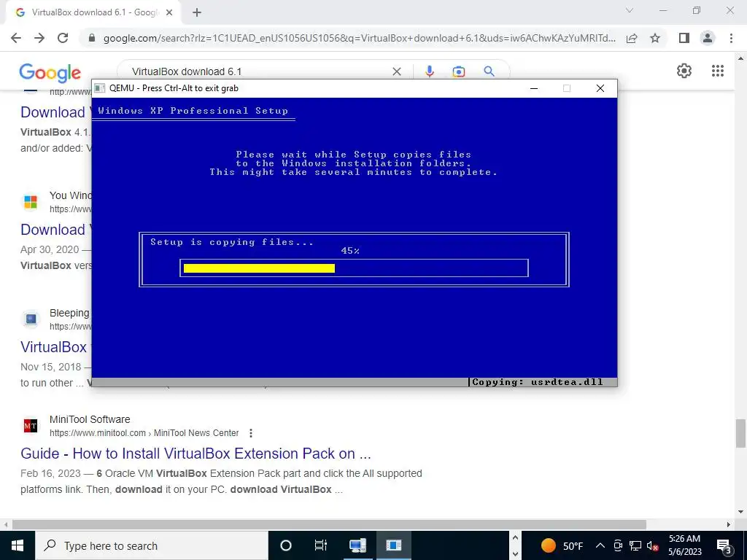Screen dimensions: 747x560
Task: Go back in Chrome browser
Action: [x=16, y=38]
